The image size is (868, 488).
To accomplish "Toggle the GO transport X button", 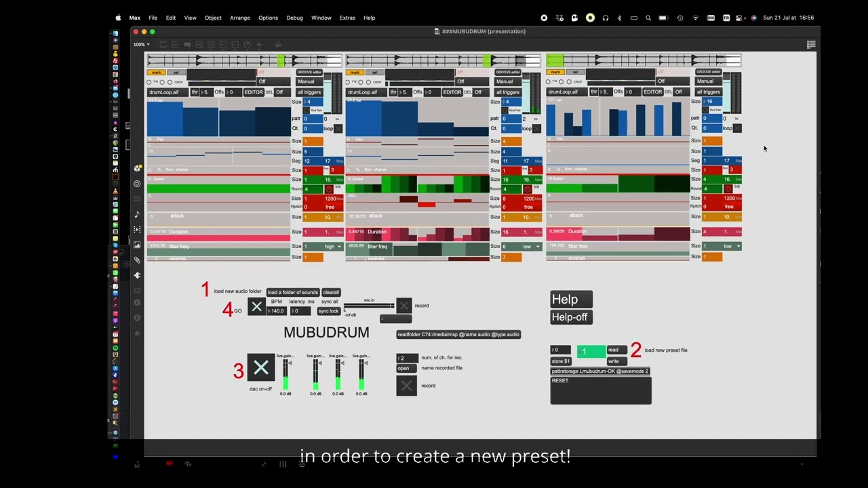I will pyautogui.click(x=256, y=307).
